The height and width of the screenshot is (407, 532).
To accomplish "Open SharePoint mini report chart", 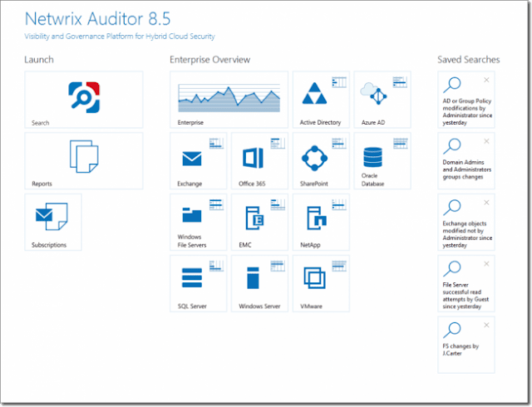I will click(x=339, y=144).
